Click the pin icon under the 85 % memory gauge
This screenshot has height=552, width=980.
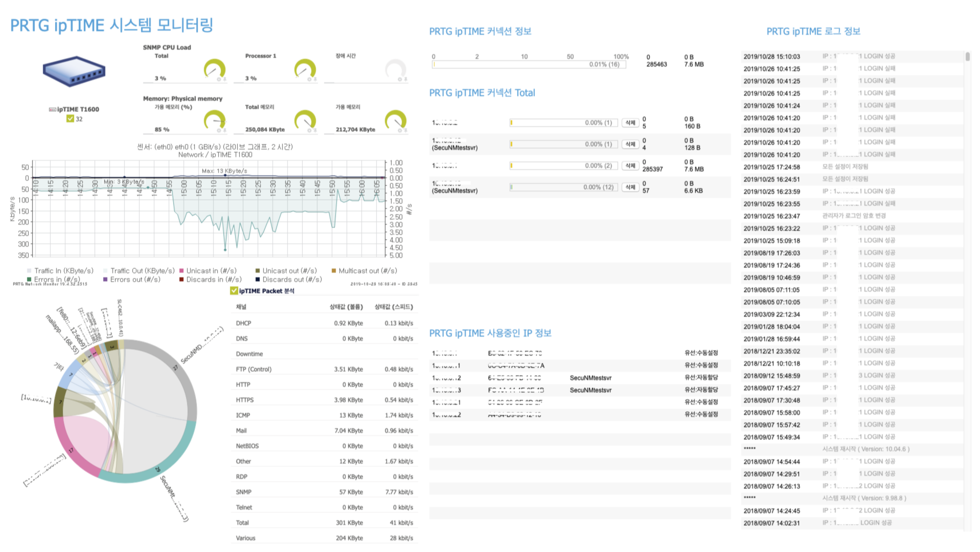tap(224, 130)
